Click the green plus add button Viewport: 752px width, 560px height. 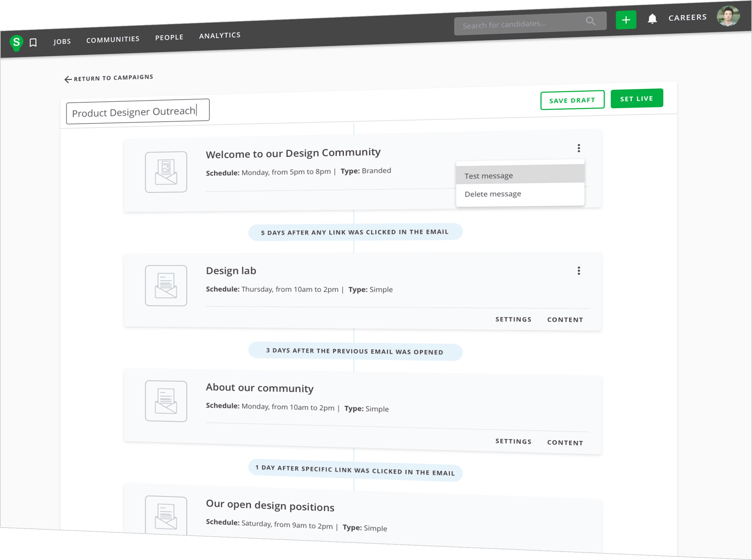pyautogui.click(x=626, y=20)
